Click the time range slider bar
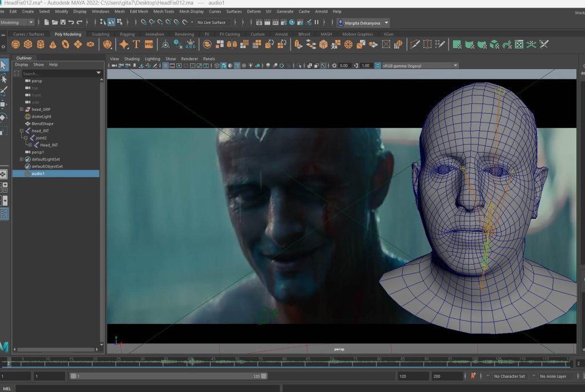The image size is (585, 392). [x=169, y=376]
